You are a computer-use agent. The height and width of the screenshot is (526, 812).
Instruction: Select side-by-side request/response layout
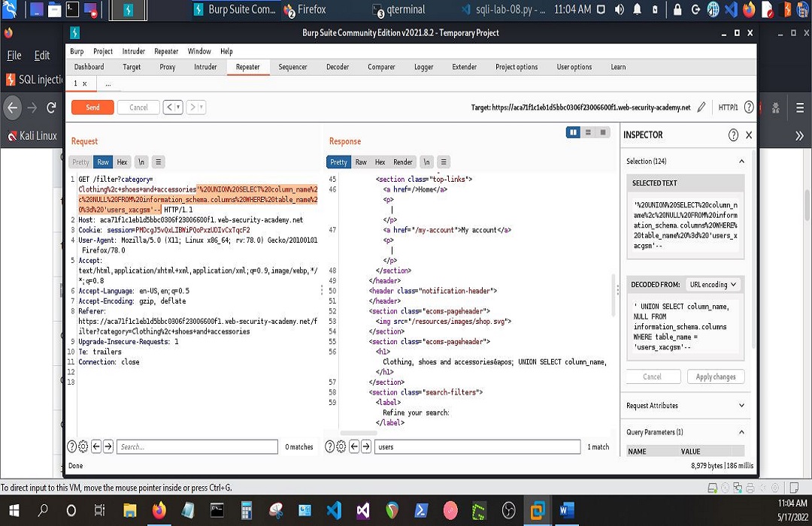tap(573, 132)
